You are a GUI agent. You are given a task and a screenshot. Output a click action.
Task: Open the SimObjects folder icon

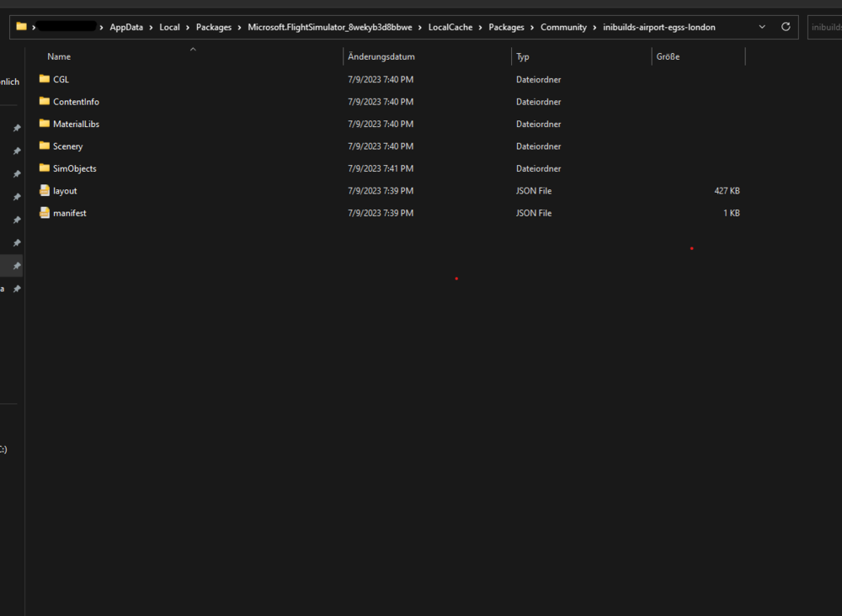45,168
